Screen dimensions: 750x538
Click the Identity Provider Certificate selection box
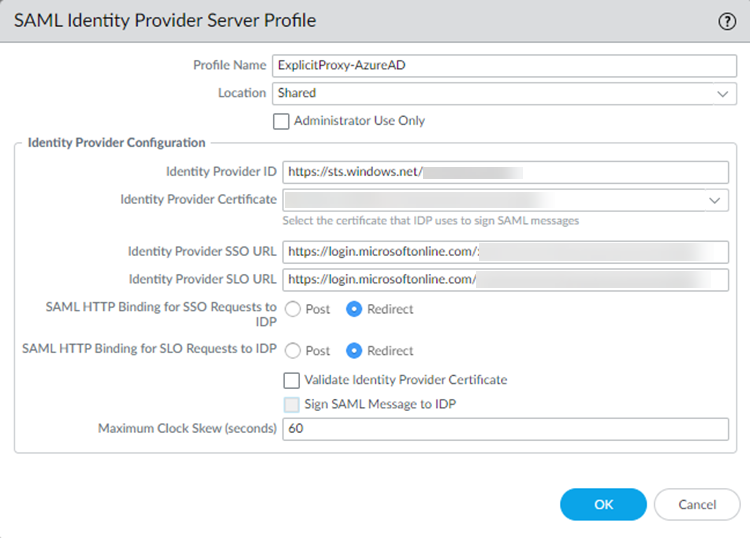point(490,200)
